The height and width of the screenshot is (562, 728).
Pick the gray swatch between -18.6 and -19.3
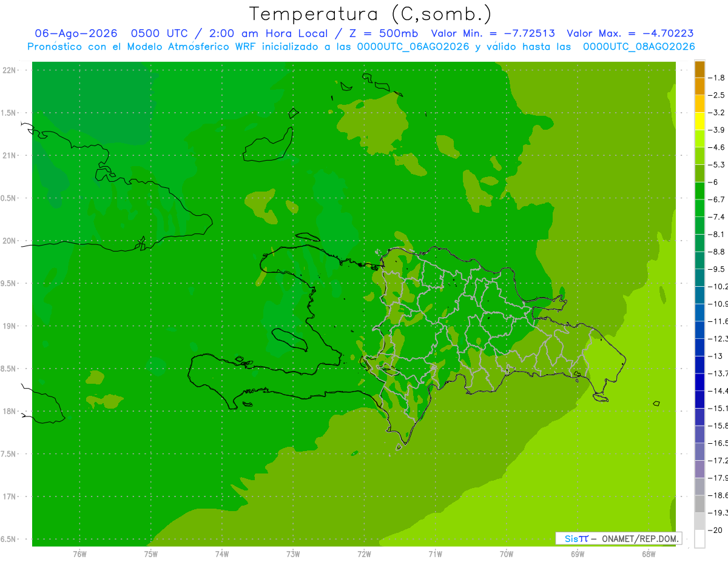[x=699, y=504]
